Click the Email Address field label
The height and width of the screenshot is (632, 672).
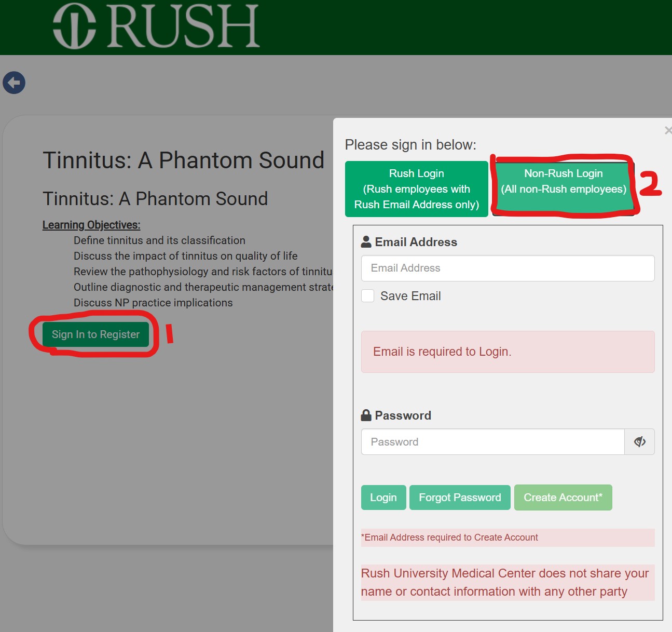coord(409,242)
